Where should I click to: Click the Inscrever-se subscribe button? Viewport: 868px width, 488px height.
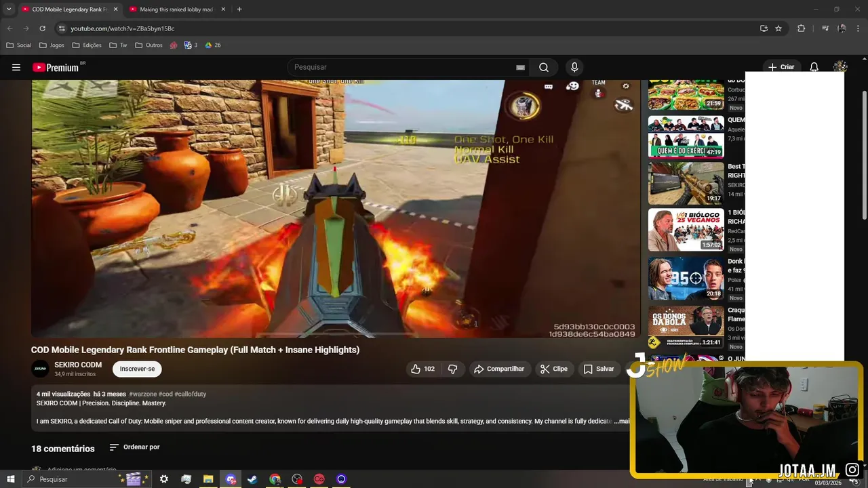(137, 369)
